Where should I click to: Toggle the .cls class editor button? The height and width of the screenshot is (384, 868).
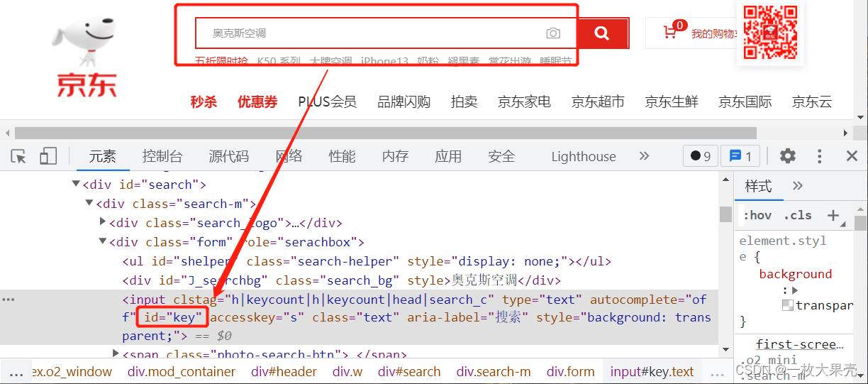pos(798,215)
